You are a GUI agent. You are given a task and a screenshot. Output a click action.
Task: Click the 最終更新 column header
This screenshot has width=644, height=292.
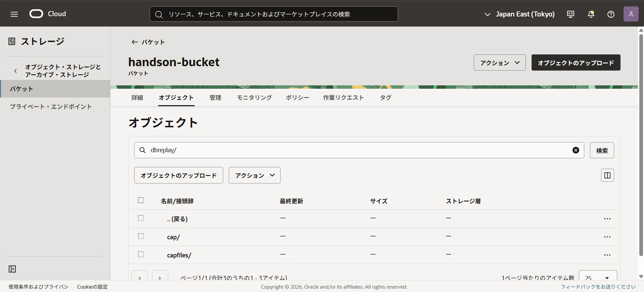coord(292,201)
